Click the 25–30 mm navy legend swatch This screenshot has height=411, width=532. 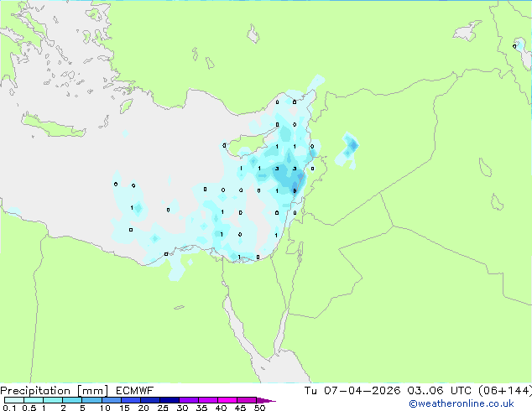point(169,400)
